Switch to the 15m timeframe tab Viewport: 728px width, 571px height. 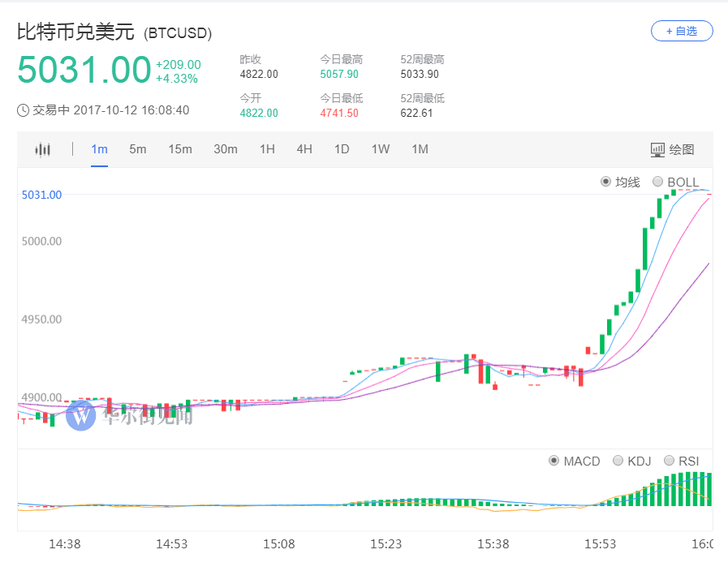pyautogui.click(x=180, y=149)
